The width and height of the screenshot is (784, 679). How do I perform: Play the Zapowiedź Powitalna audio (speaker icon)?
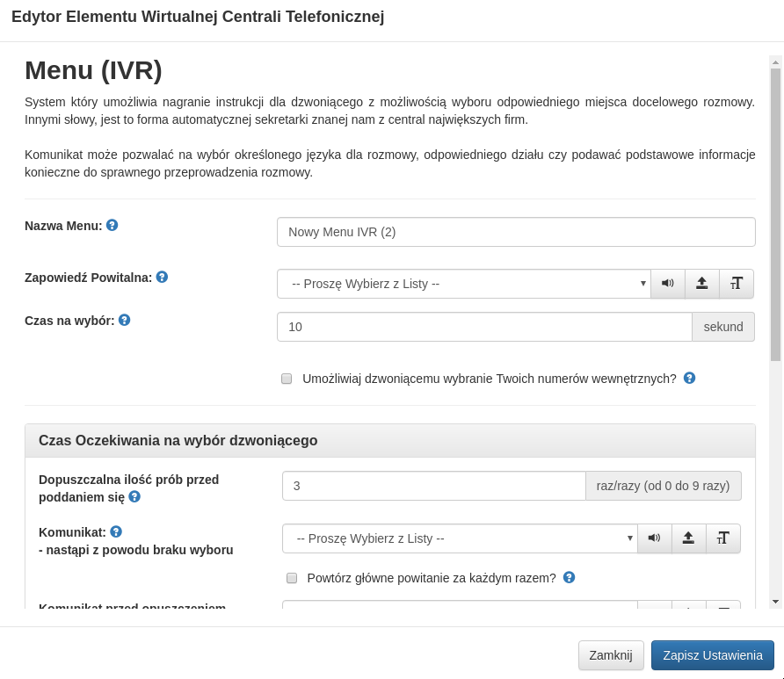pos(667,284)
